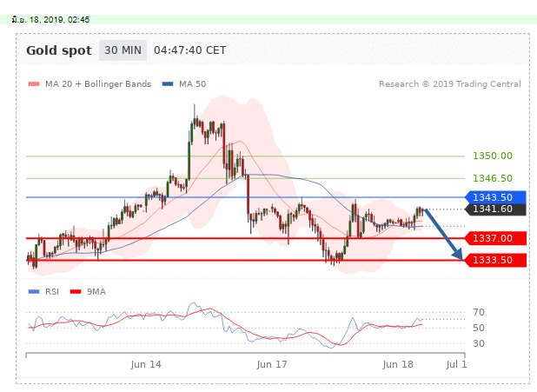The width and height of the screenshot is (537, 392).
Task: Click the Jun 17 date axis label
Action: coord(272,364)
